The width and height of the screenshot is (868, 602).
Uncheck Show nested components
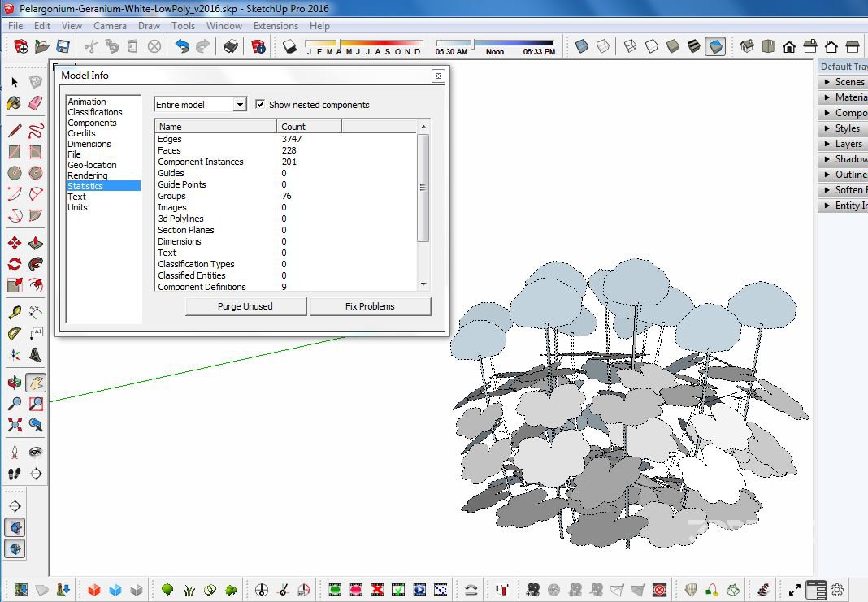tap(260, 105)
